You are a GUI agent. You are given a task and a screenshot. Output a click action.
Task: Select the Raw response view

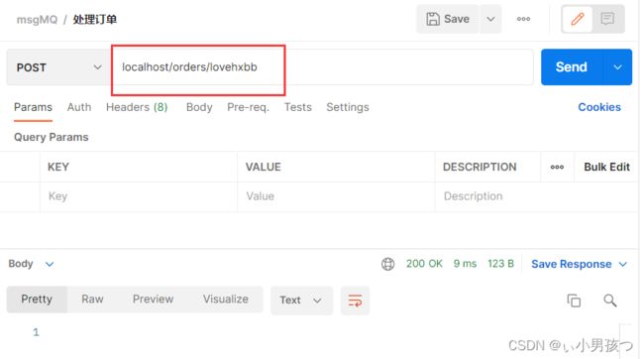pos(92,299)
